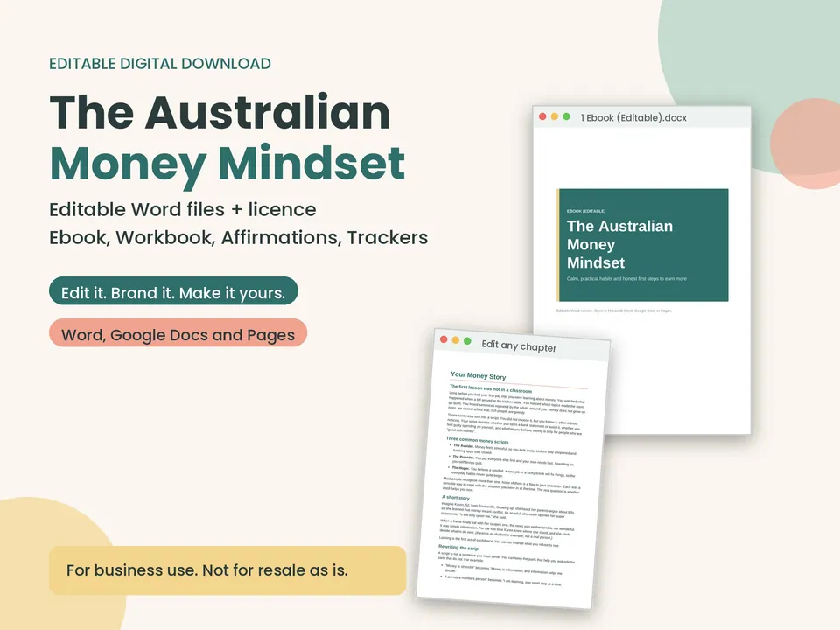
Task: Click the 'Three common money scripts' subheading
Action: coord(478,440)
